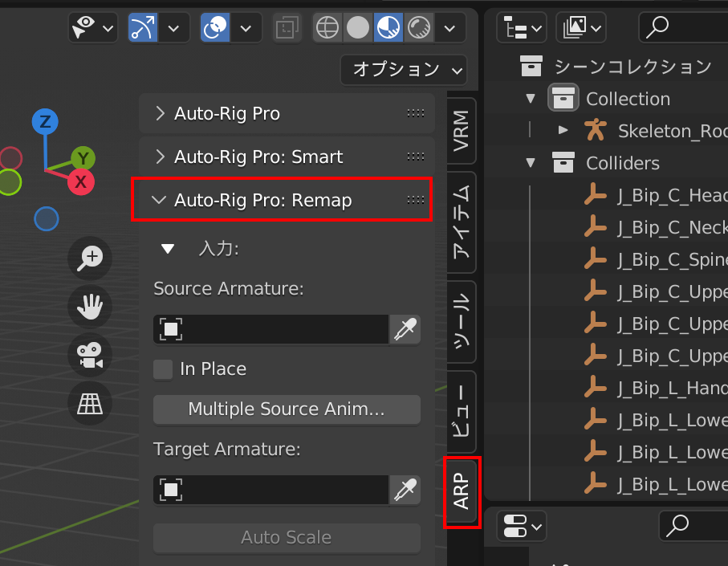The width and height of the screenshot is (728, 566).
Task: Collapse the Colliders collection
Action: (531, 162)
